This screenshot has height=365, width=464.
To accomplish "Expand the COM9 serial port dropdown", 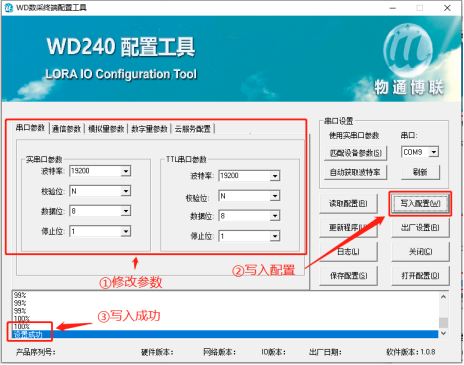I will coord(434,152).
